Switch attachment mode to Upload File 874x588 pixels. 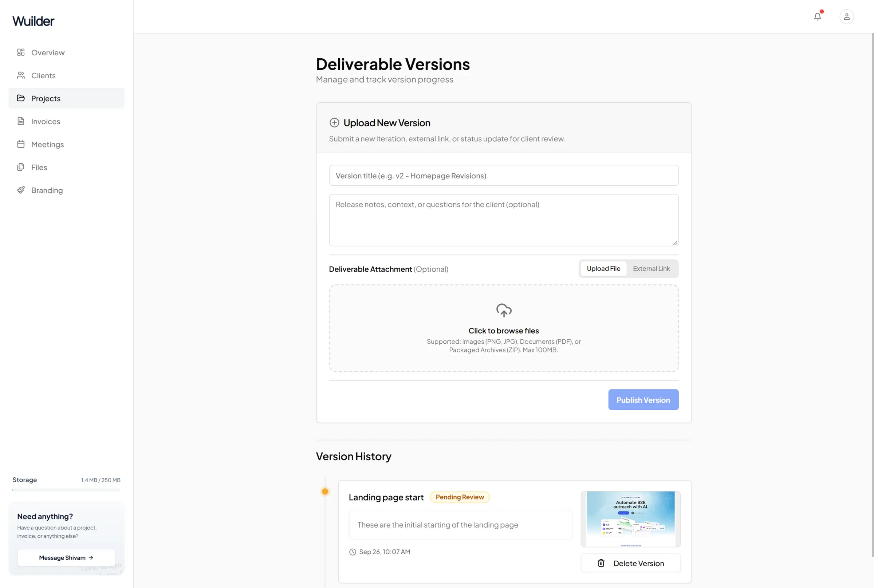click(x=603, y=268)
